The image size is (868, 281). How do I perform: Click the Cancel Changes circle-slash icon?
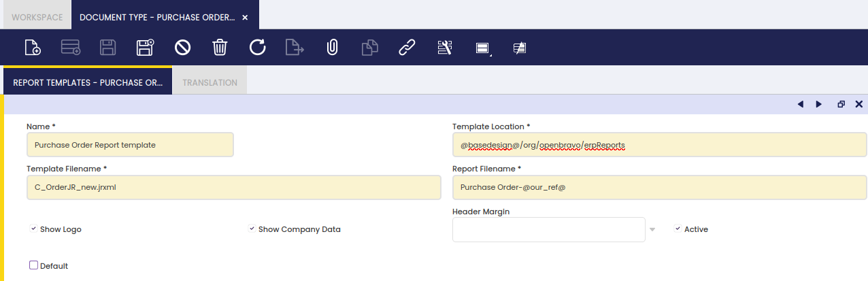click(182, 48)
